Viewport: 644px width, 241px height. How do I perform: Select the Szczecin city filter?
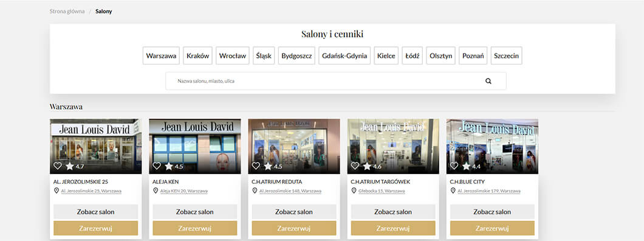coord(507,55)
